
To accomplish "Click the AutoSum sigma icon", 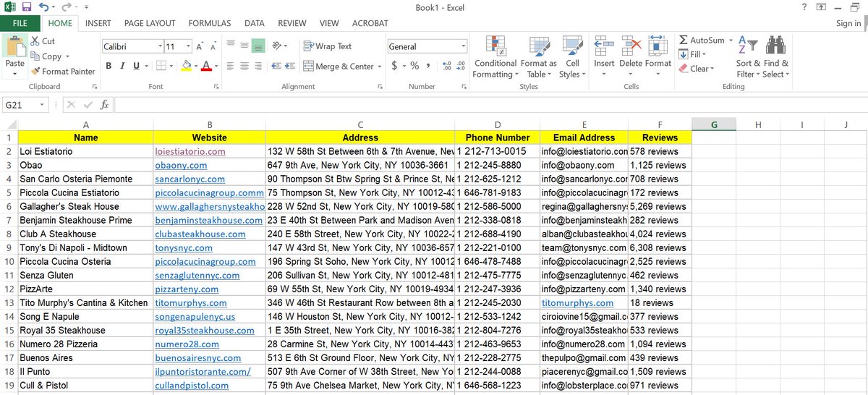I will [x=684, y=41].
